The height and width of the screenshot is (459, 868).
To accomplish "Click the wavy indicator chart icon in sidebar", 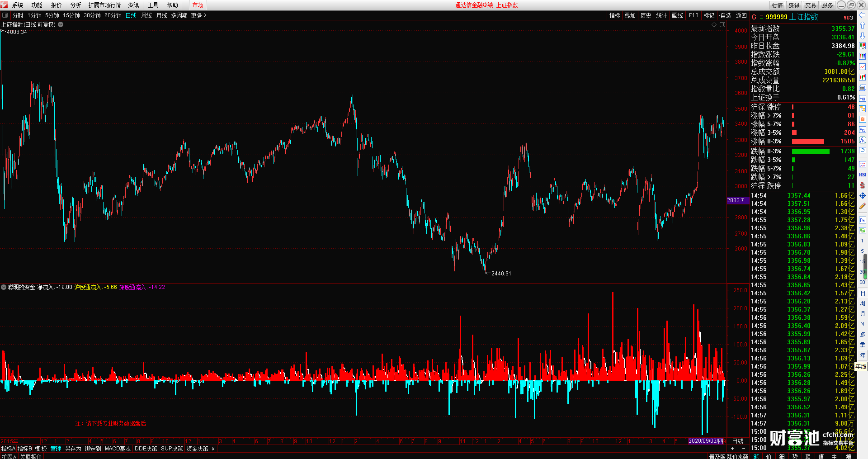I will [x=863, y=164].
